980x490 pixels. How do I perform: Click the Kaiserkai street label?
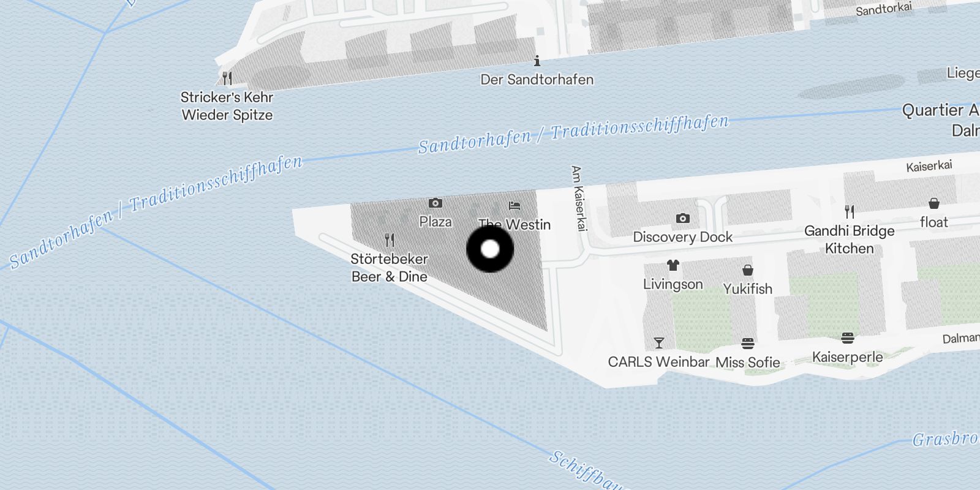[930, 166]
